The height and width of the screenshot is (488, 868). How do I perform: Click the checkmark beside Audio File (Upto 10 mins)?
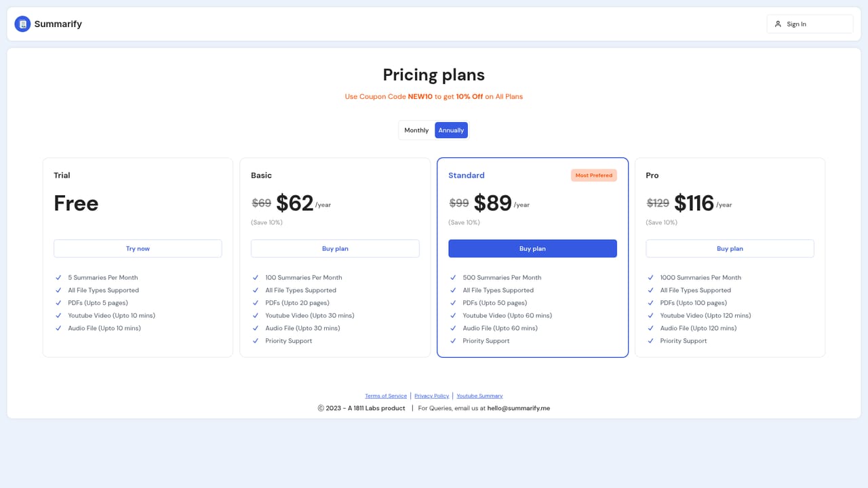58,329
